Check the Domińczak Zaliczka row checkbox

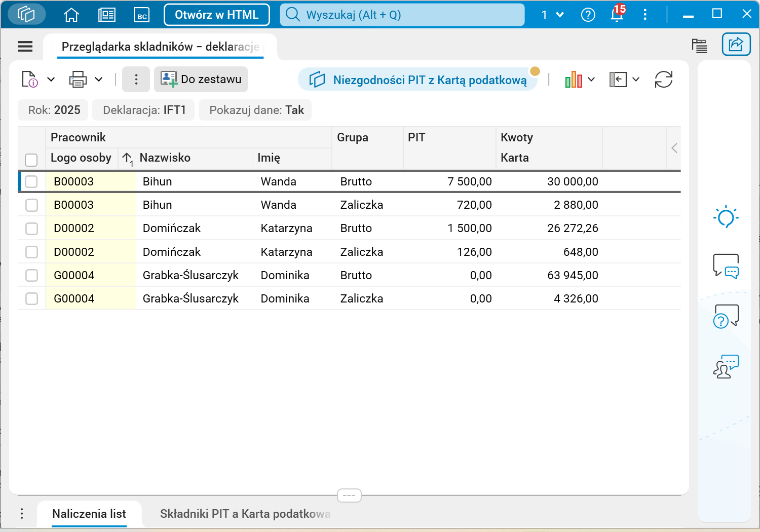(x=31, y=252)
